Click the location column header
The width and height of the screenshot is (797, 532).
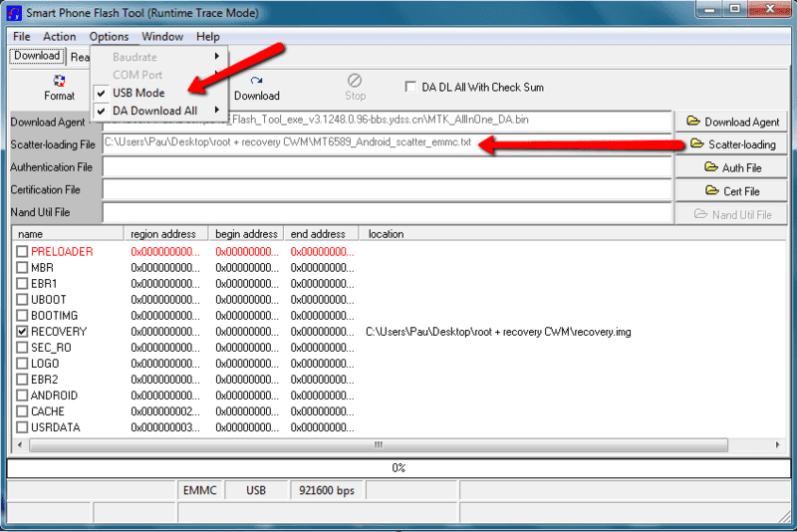pos(572,234)
